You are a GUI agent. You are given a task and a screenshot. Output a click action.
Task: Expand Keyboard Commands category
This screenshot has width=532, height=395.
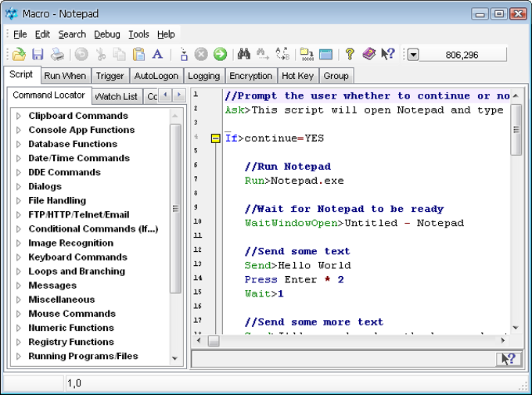click(x=19, y=257)
